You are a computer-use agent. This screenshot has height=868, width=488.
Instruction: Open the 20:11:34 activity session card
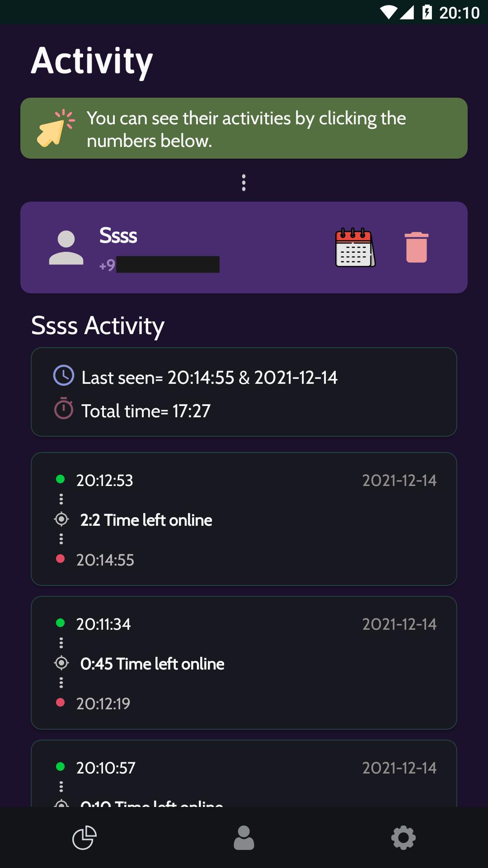244,663
